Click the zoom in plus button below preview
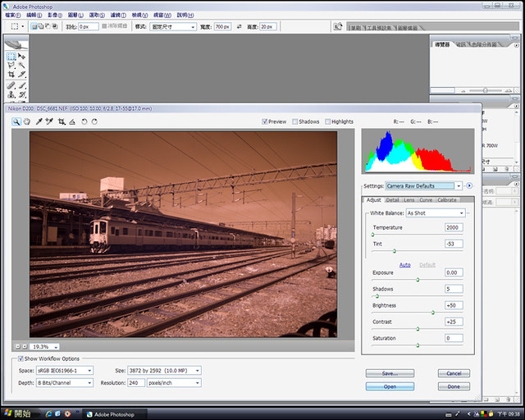The width and height of the screenshot is (525, 420). coord(25,346)
